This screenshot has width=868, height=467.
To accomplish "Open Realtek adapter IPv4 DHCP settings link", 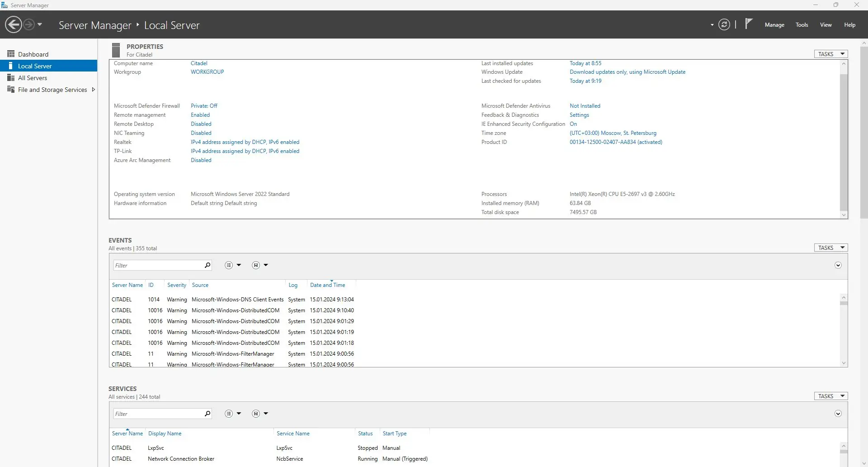I will pos(245,142).
